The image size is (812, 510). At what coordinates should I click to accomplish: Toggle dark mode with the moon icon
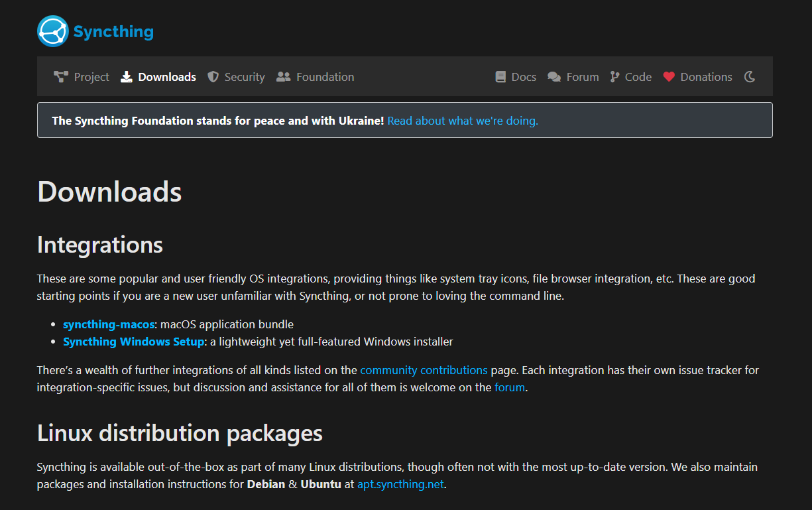[x=750, y=76]
